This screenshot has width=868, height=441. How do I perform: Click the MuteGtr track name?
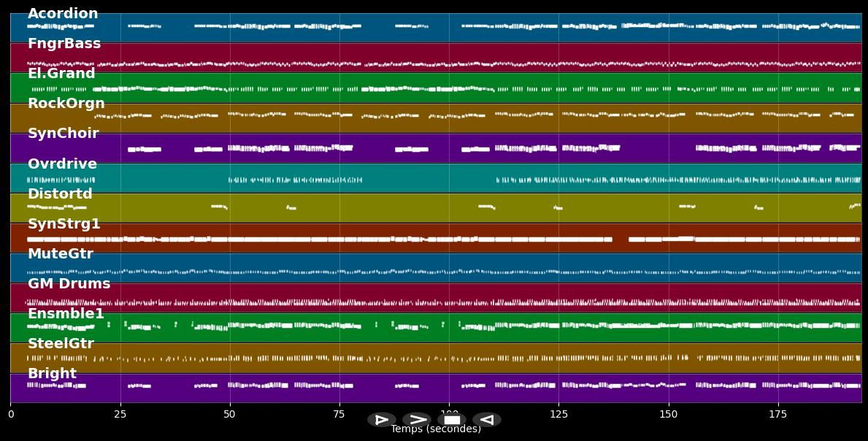coord(61,254)
